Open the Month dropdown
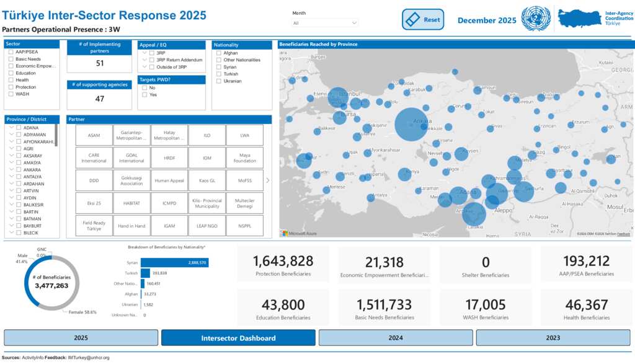This screenshot has width=635, height=364. (x=325, y=23)
